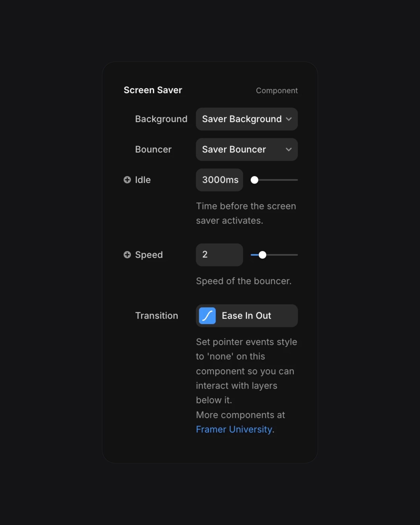Click the Speed value input field
Viewport: 420px width, 525px height.
click(x=219, y=255)
